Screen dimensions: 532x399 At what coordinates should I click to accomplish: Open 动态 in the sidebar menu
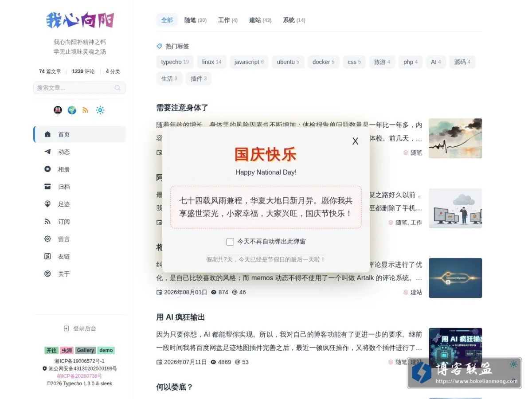click(x=80, y=152)
